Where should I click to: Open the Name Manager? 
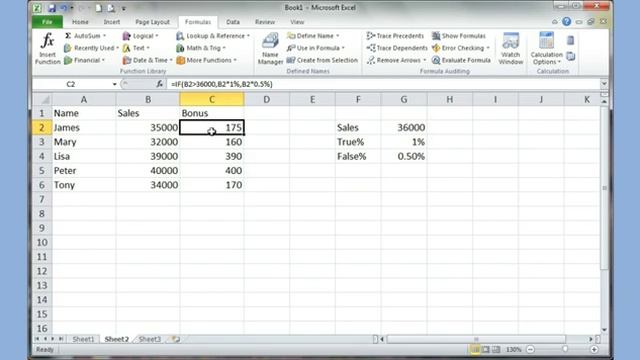(x=270, y=49)
